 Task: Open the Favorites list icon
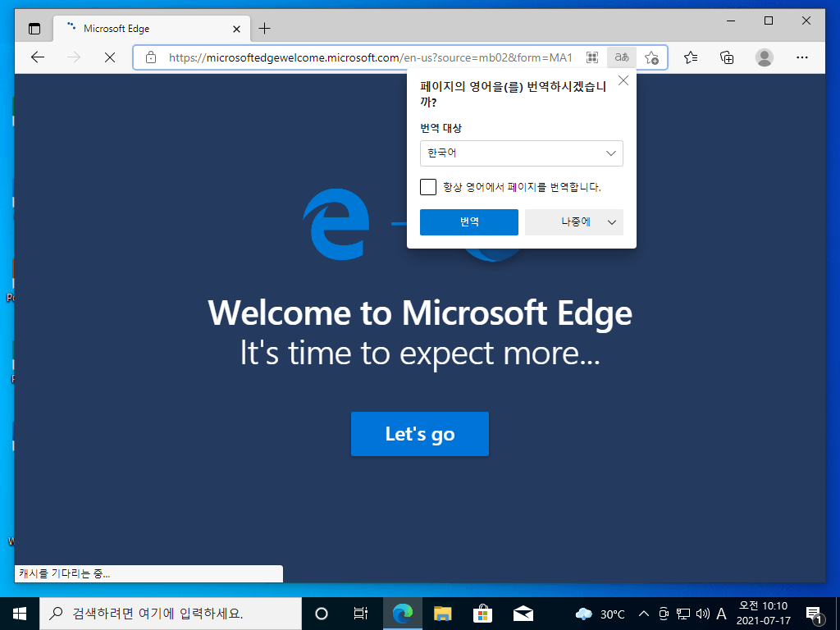pyautogui.click(x=691, y=57)
